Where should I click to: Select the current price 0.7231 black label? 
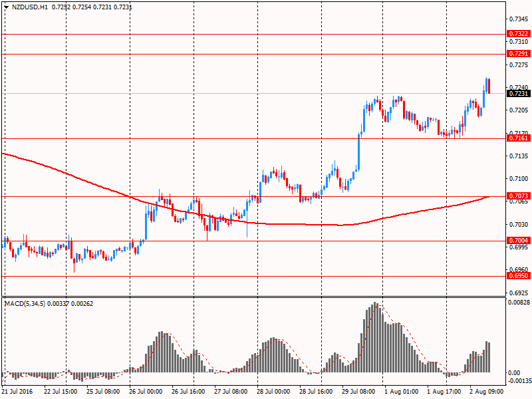point(519,93)
